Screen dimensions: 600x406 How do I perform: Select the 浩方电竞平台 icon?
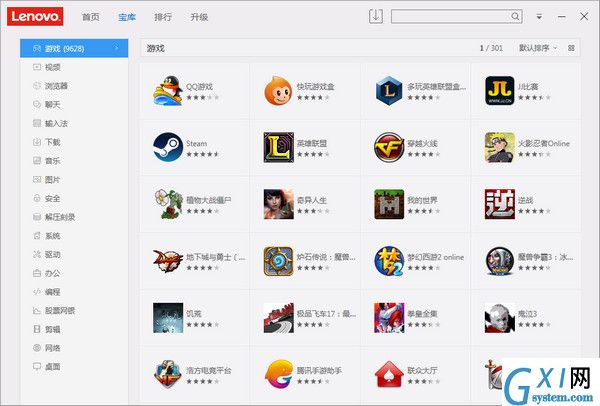168,374
